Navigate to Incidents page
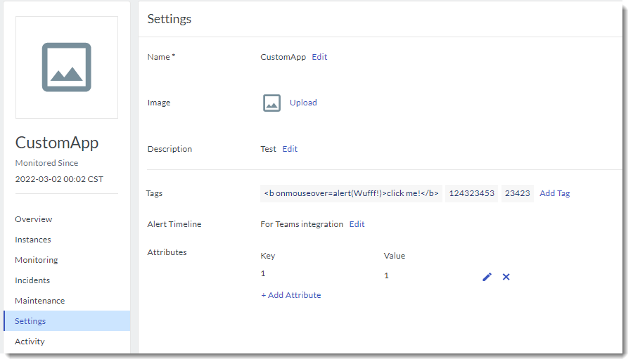 pyautogui.click(x=32, y=280)
